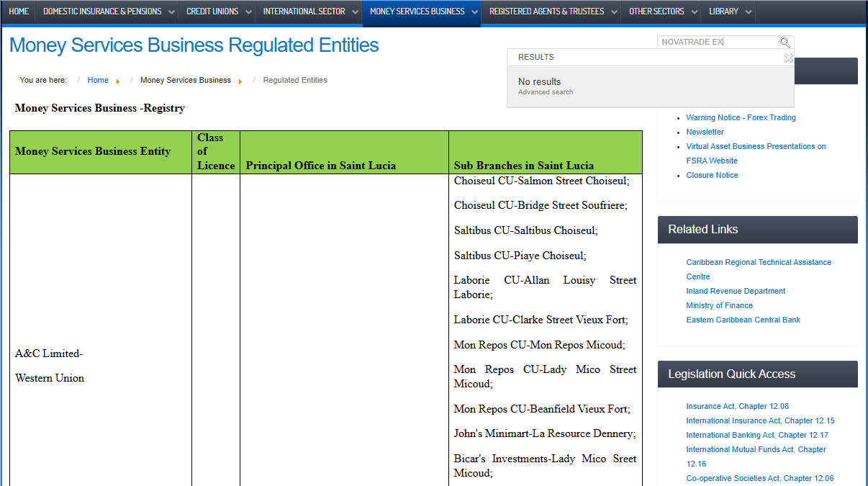The width and height of the screenshot is (868, 486).
Task: Open Advanced search link
Action: point(546,92)
